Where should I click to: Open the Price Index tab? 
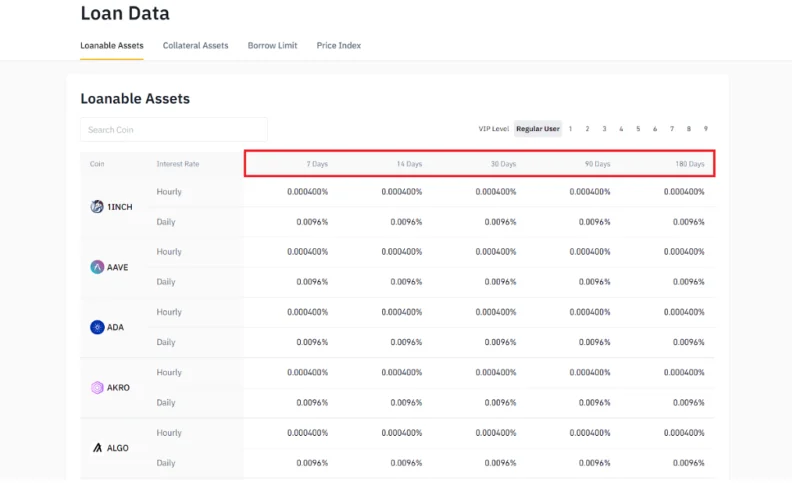pyautogui.click(x=339, y=45)
